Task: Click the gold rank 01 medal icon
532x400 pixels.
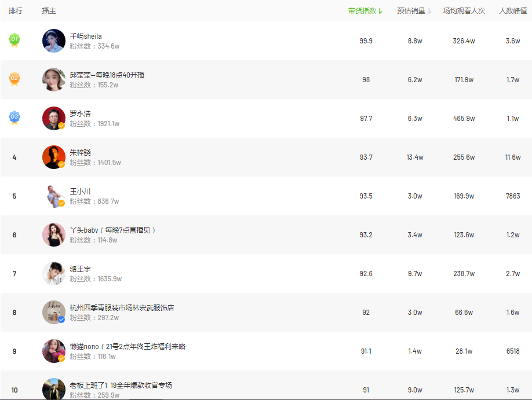Action: coord(14,40)
